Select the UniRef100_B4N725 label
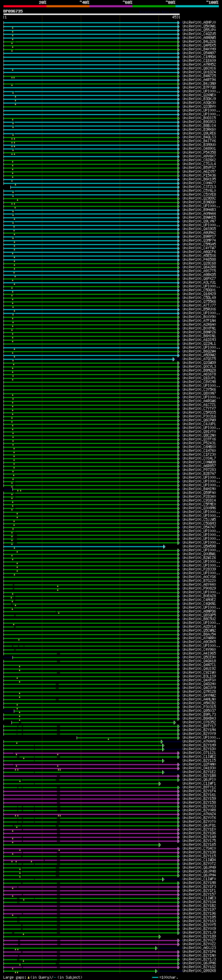 tap(199, 76)
